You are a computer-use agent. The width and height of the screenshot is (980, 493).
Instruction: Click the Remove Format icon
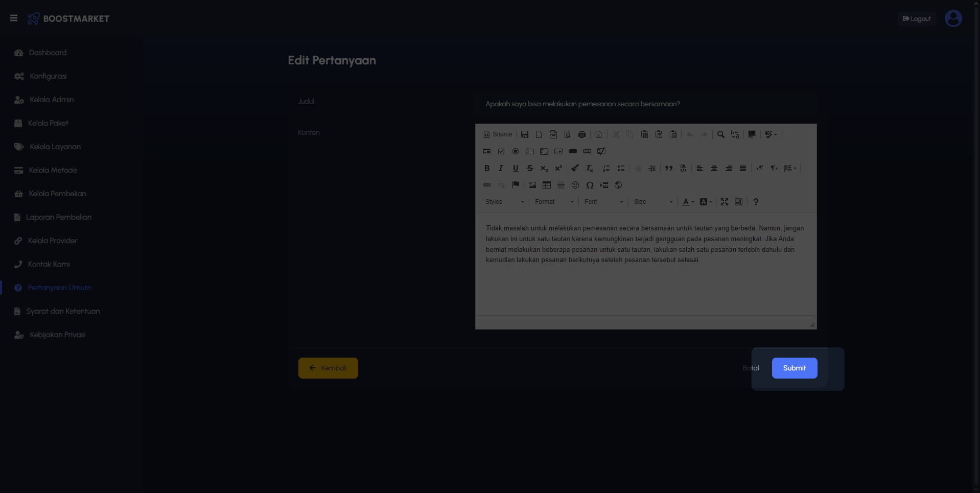click(590, 168)
